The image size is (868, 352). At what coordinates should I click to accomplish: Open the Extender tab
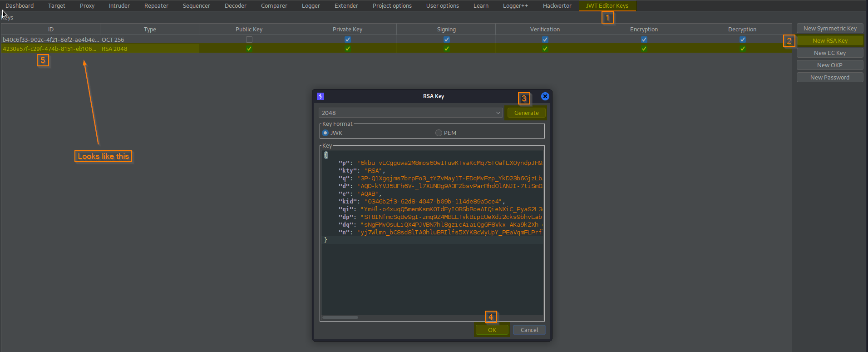point(346,6)
